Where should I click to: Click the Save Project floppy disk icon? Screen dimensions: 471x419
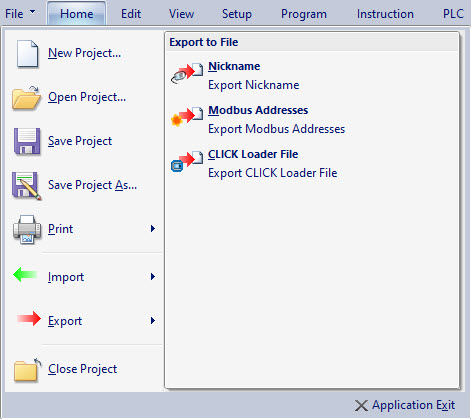tap(27, 141)
